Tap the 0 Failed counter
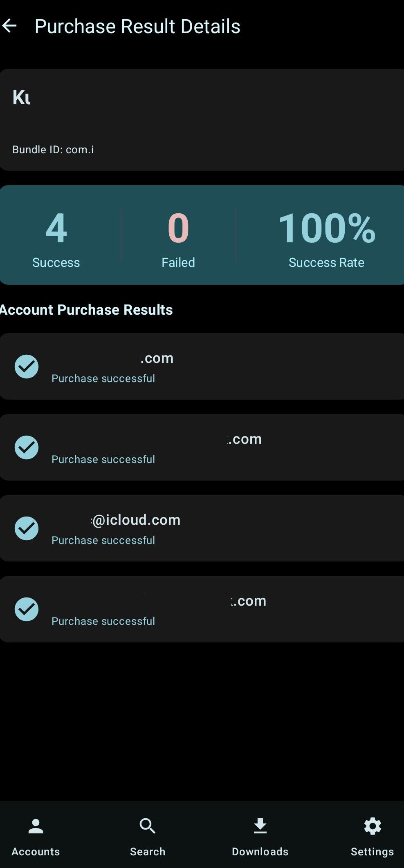404x868 pixels. 178,228
